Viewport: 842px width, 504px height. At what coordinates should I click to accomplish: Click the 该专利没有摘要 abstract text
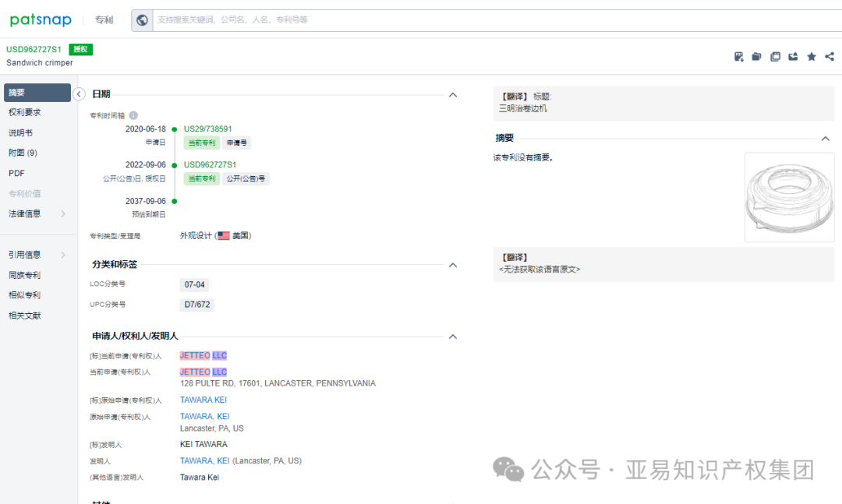pyautogui.click(x=524, y=158)
